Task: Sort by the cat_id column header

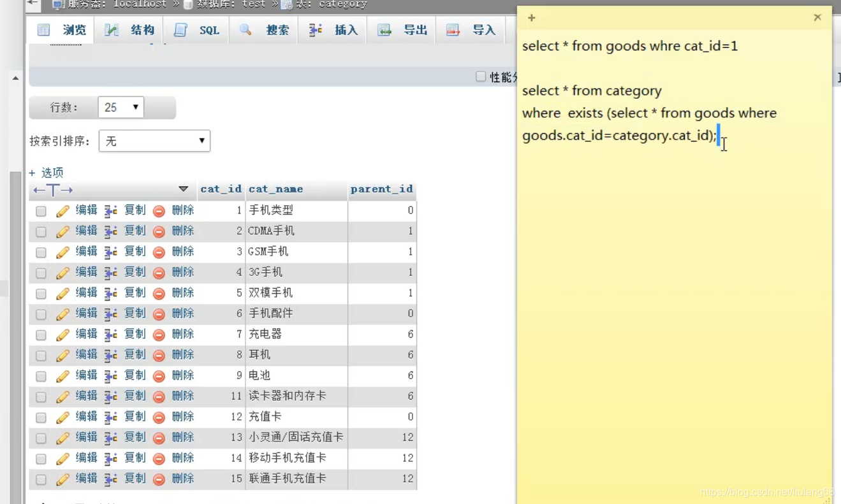Action: pos(221,189)
